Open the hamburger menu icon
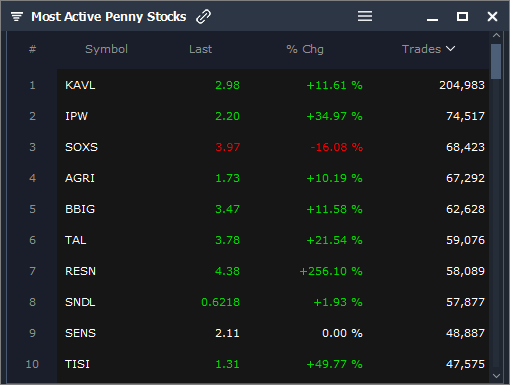 pyautogui.click(x=365, y=16)
